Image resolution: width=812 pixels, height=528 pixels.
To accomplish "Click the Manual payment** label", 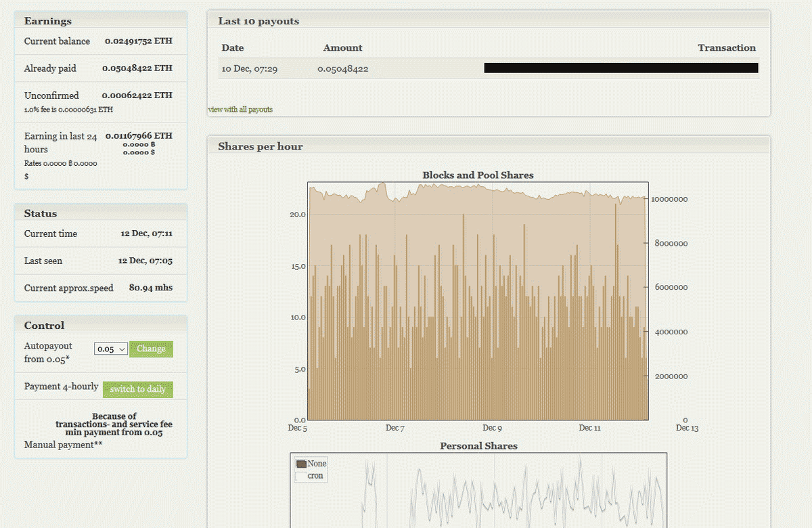I will click(63, 445).
